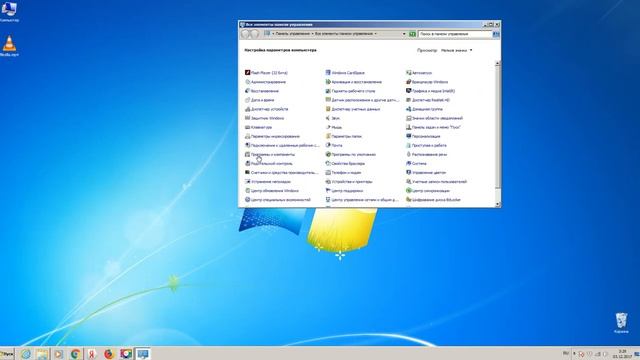This screenshot has height=360, width=640.
Task: Select the VLC media file desktop icon
Action: 9,46
